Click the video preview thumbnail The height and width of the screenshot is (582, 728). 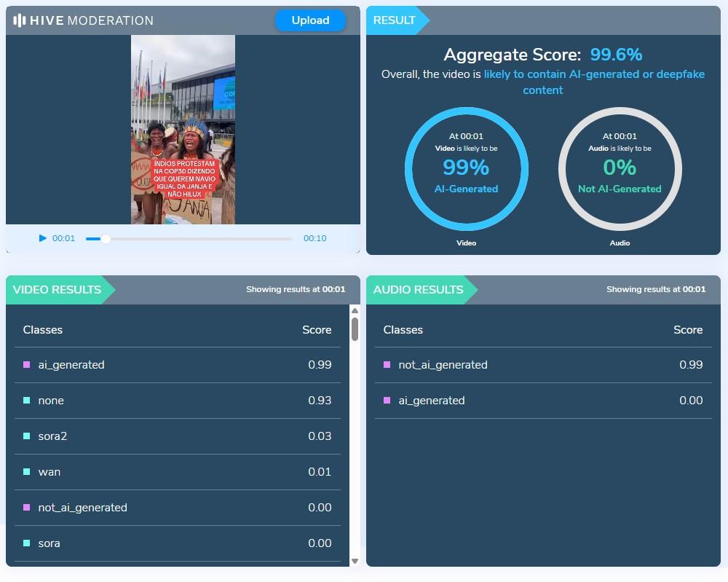click(x=183, y=130)
